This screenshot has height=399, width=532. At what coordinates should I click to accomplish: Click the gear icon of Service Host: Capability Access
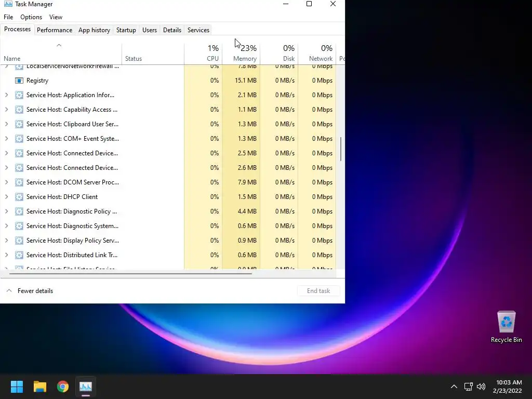19,110
